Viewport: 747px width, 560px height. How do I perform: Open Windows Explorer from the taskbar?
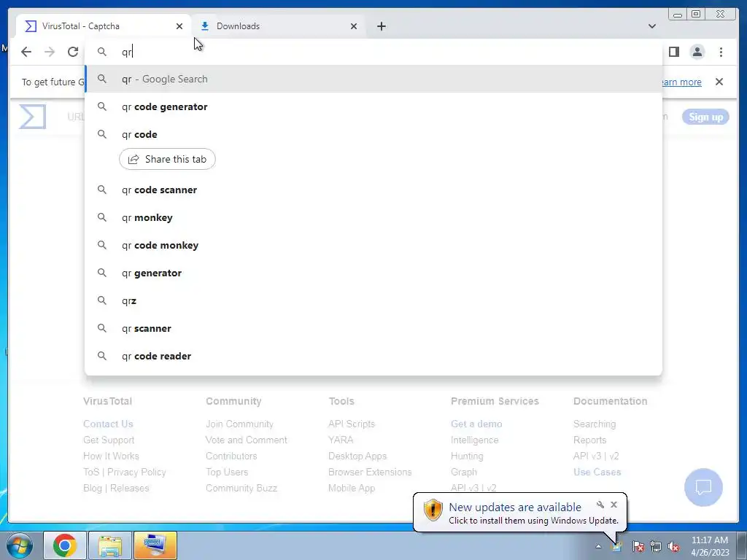point(110,545)
